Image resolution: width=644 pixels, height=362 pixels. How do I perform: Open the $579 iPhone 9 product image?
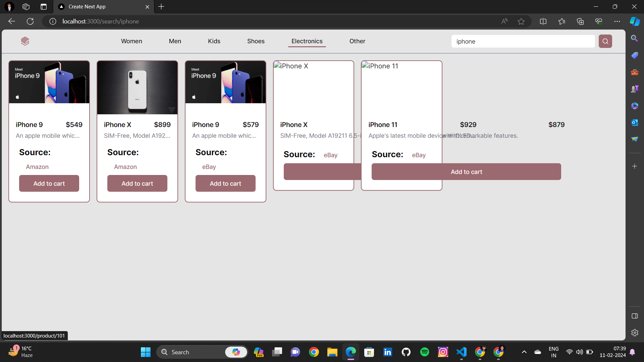pyautogui.click(x=225, y=82)
